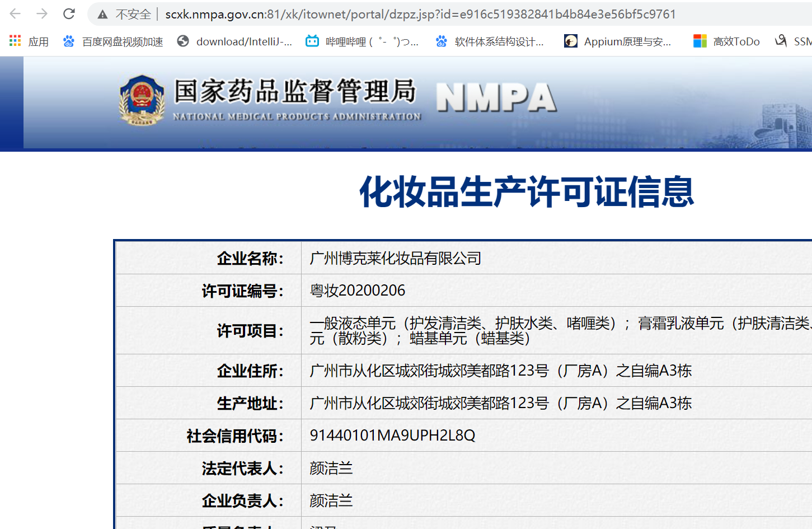Viewport: 812px width, 529px height.
Task: Click the 法定代表人 label
Action: point(243,468)
